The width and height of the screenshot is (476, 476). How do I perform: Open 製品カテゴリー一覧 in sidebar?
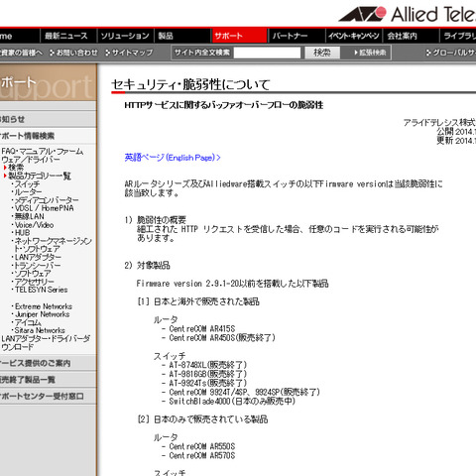point(40,176)
